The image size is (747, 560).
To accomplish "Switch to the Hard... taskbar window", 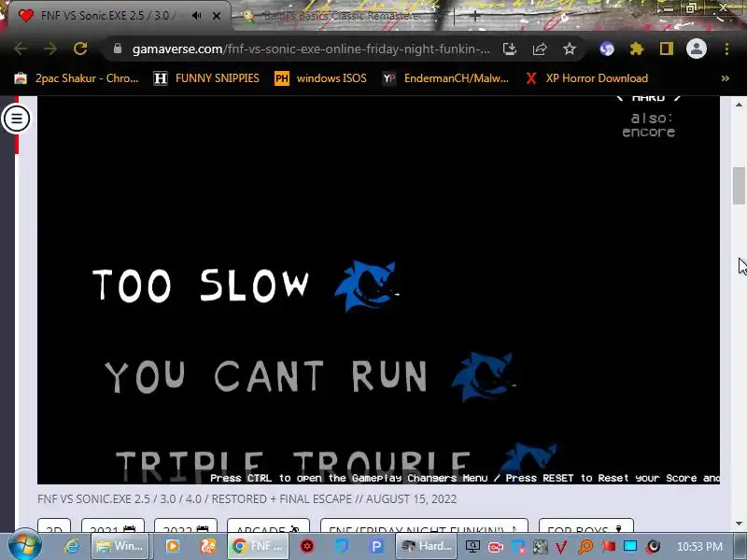I will (427, 546).
